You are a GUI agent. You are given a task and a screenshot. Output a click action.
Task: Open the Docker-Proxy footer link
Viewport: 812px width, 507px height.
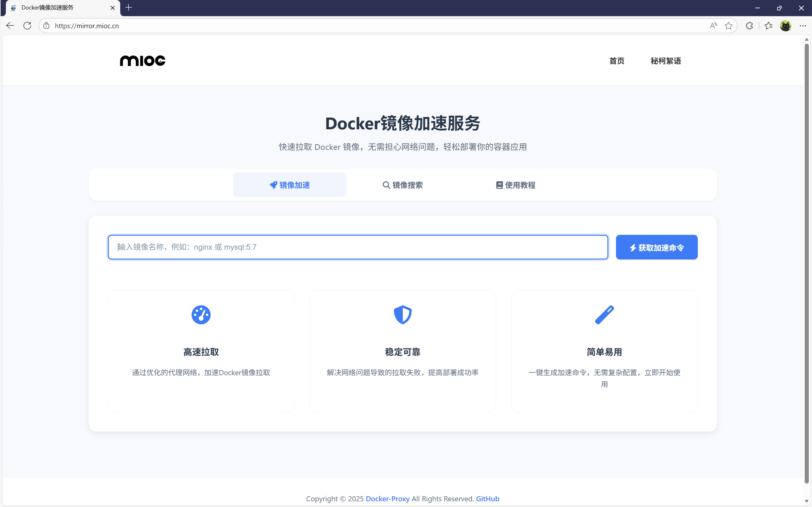(388, 499)
